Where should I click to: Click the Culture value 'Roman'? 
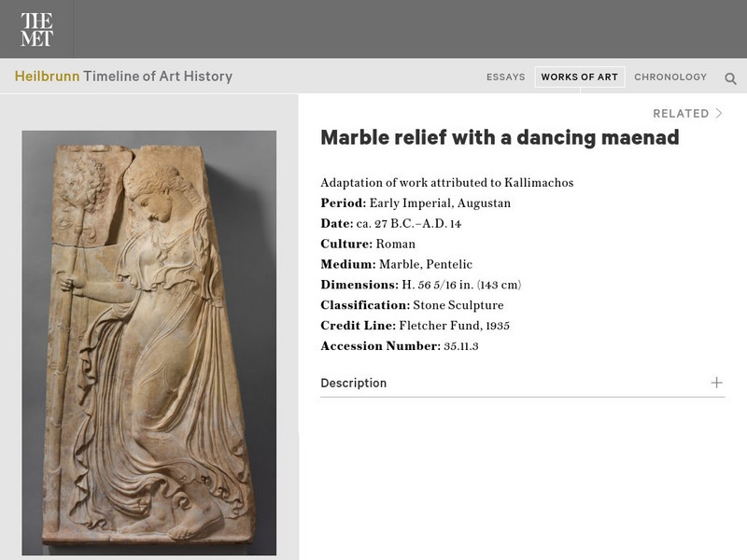[x=395, y=245]
